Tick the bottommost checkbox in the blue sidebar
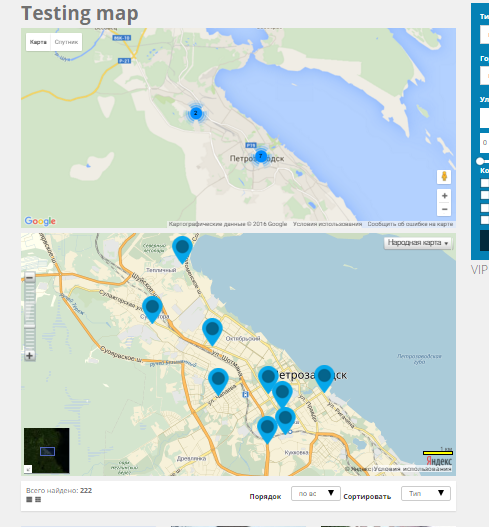This screenshot has width=489, height=527. click(x=485, y=220)
